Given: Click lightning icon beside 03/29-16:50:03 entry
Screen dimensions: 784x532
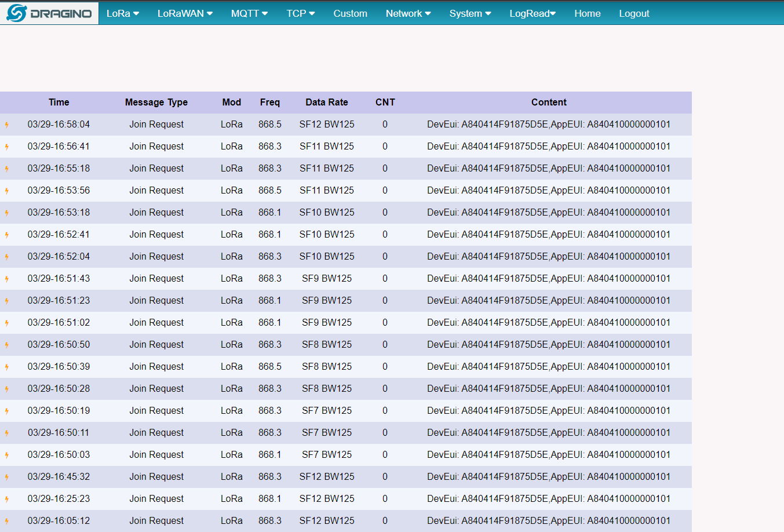Looking at the screenshot, I should [x=7, y=455].
